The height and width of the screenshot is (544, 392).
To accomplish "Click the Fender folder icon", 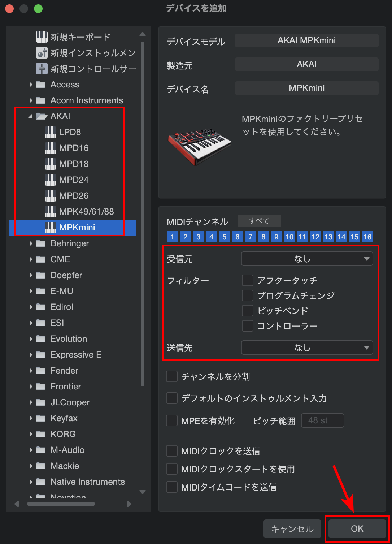I will point(41,371).
